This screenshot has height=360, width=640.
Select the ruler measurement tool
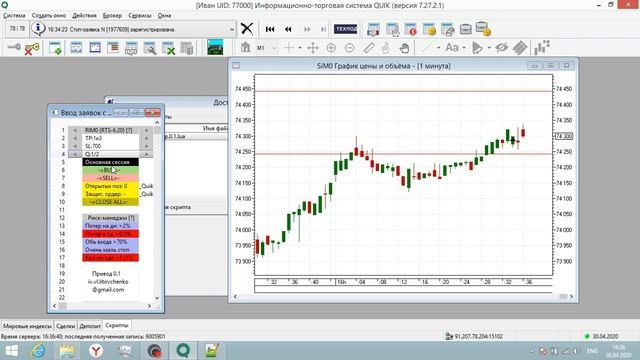pos(369,48)
